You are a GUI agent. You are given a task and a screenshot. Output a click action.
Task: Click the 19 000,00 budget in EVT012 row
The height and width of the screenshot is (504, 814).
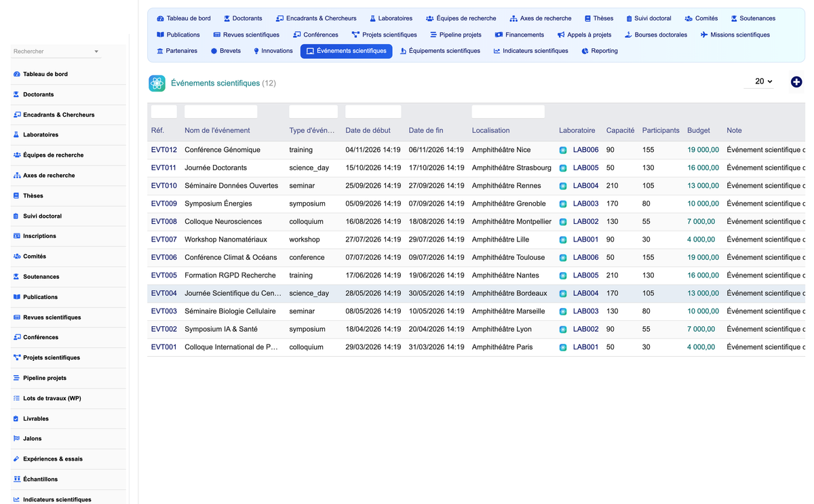703,150
